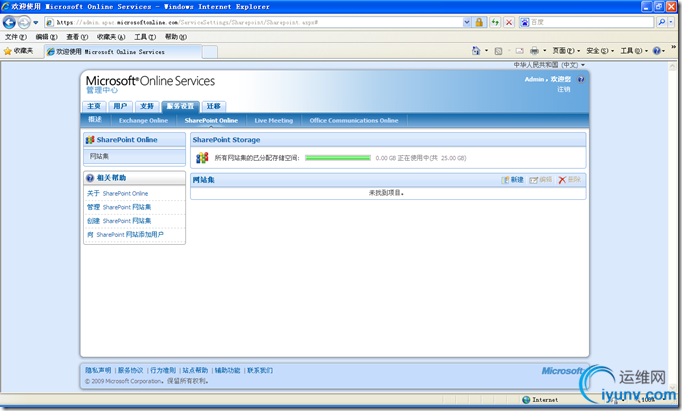682x411 pixels.
Task: Click the 注销 sign-out link
Action: click(x=564, y=89)
